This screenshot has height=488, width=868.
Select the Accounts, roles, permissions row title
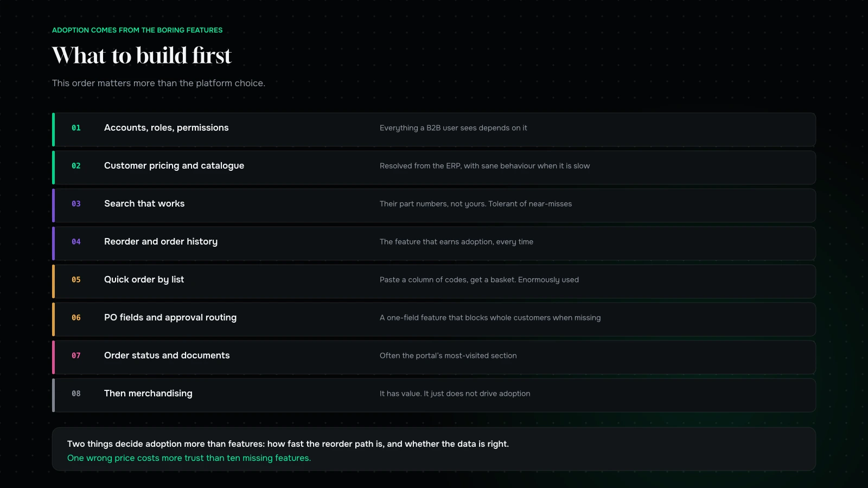166,128
